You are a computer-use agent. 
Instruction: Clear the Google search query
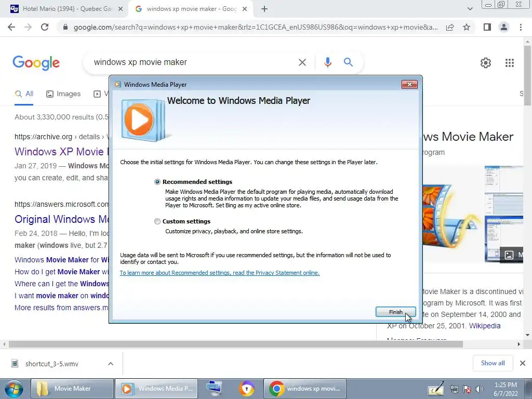302,62
